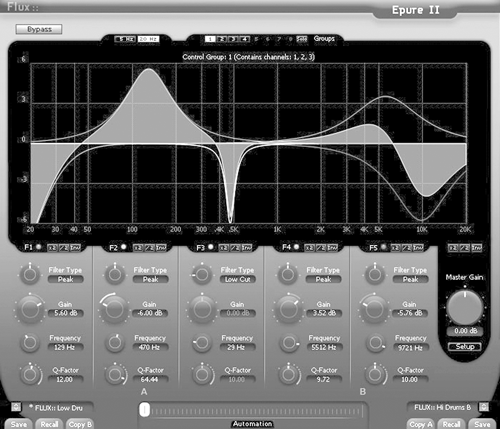
Task: Click the F1 Filter Type knob
Action: pyautogui.click(x=30, y=274)
